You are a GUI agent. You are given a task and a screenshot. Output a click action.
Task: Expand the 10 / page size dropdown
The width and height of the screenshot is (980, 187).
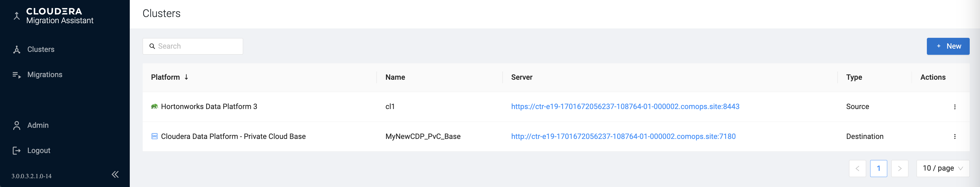click(x=942, y=168)
